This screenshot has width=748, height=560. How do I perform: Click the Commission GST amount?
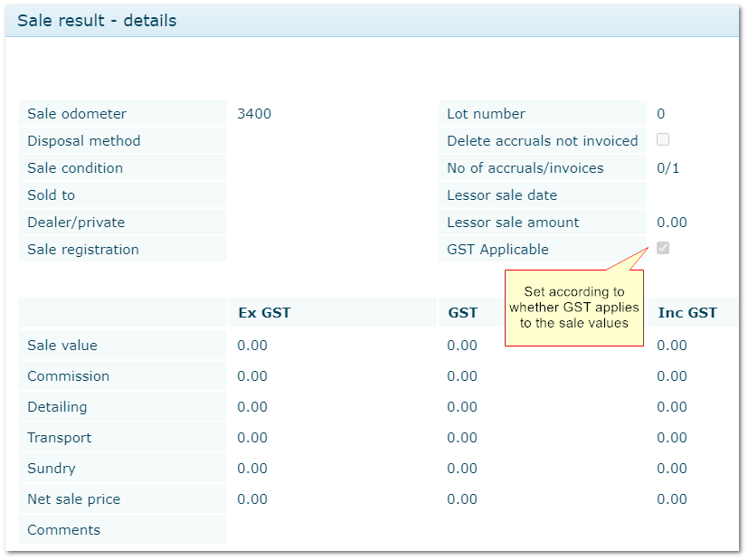coord(462,376)
